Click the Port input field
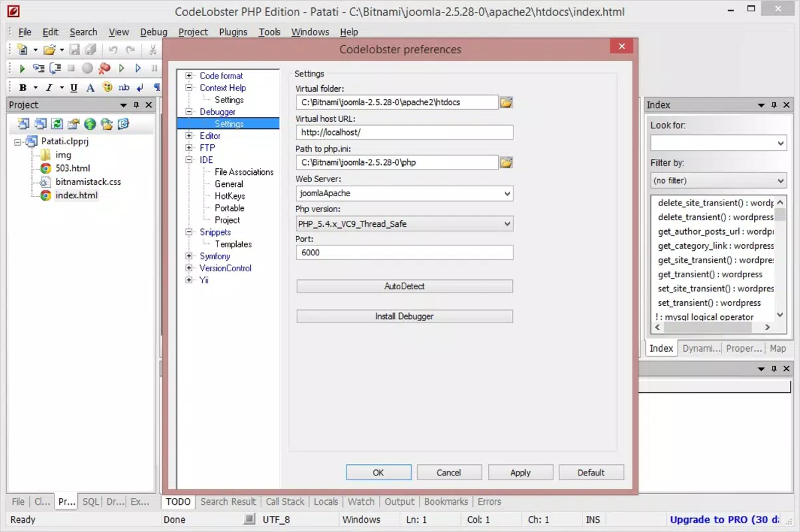This screenshot has height=532, width=800. point(404,253)
